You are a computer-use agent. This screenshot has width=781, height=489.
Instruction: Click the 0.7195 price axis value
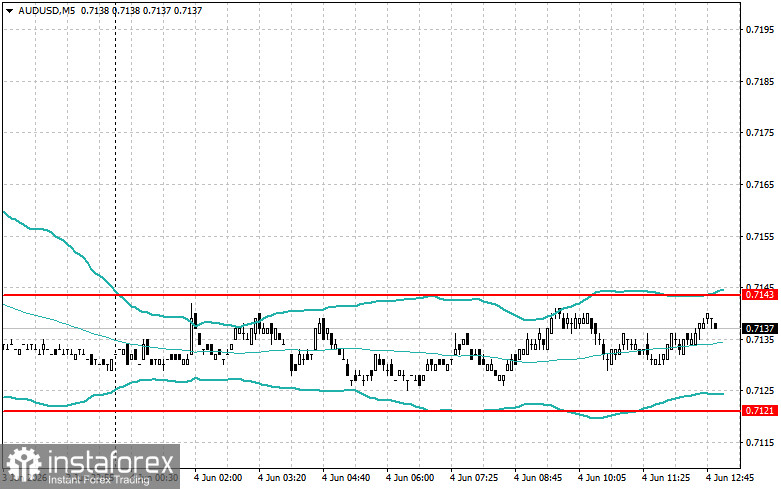tap(760, 29)
